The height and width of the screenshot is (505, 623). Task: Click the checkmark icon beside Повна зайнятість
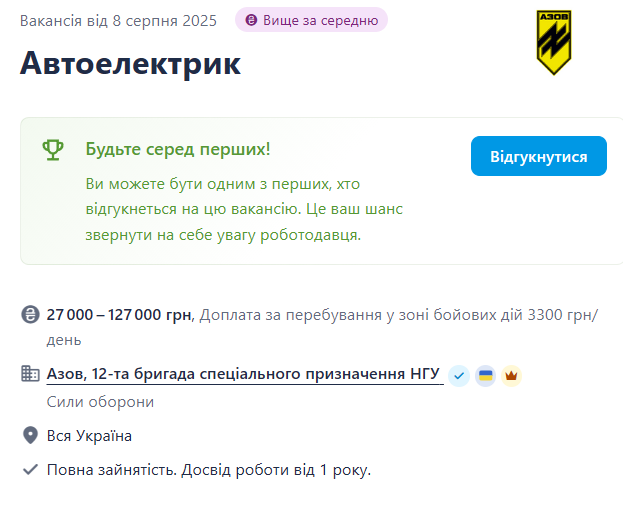[30, 470]
